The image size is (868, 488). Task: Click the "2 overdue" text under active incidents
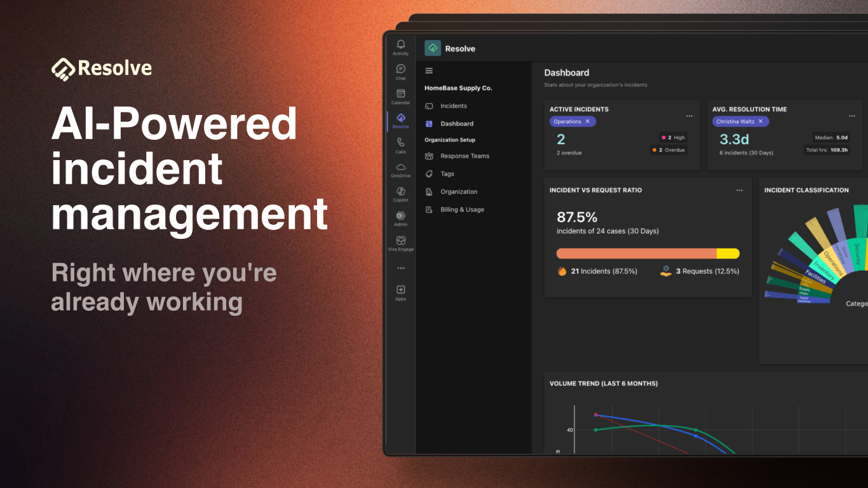tap(569, 153)
